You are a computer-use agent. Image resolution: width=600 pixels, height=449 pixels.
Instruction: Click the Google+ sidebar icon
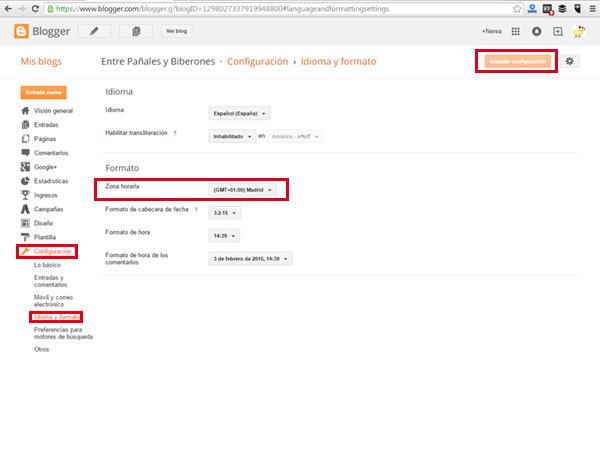pos(25,167)
